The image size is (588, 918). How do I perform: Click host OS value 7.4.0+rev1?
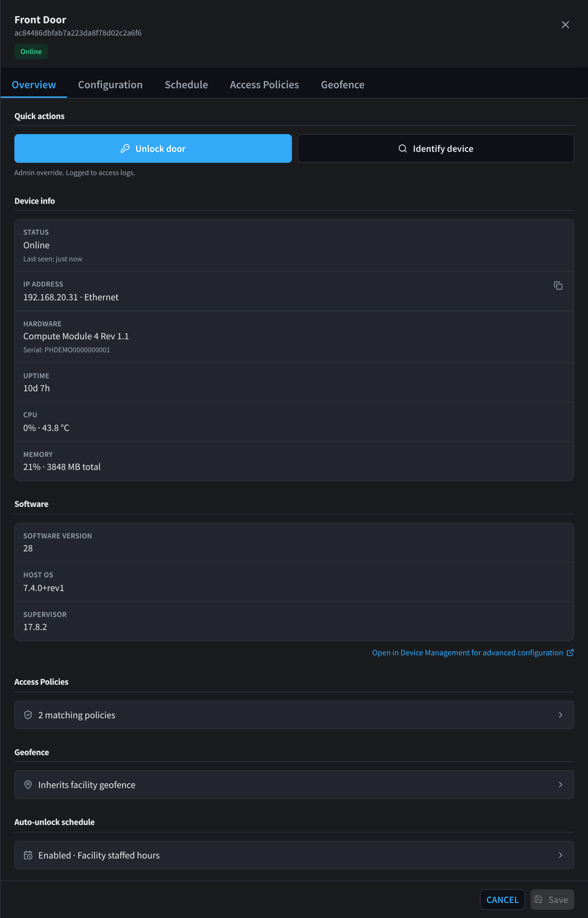pos(43,588)
